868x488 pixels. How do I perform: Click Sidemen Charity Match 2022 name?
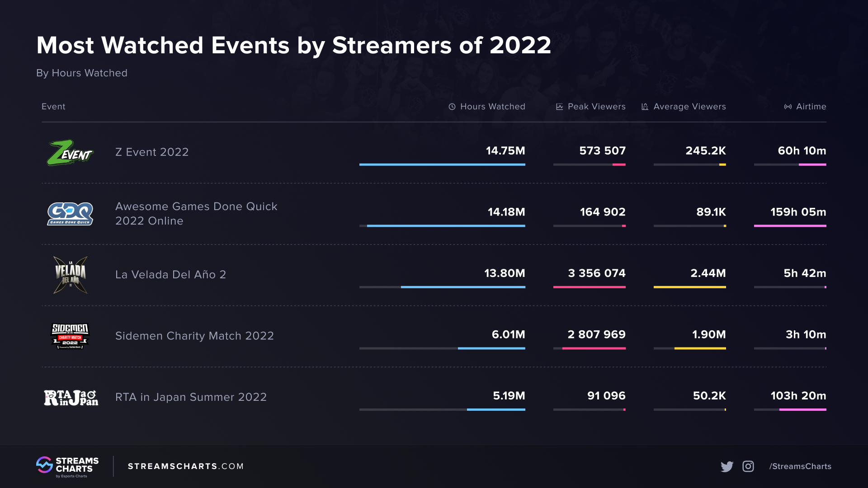click(x=194, y=336)
